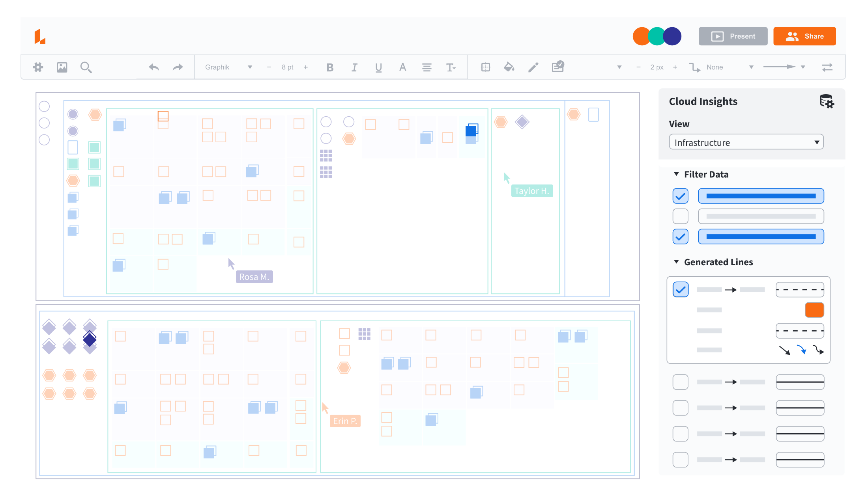Toggle bold formatting
The height and width of the screenshot is (488, 868).
[330, 67]
